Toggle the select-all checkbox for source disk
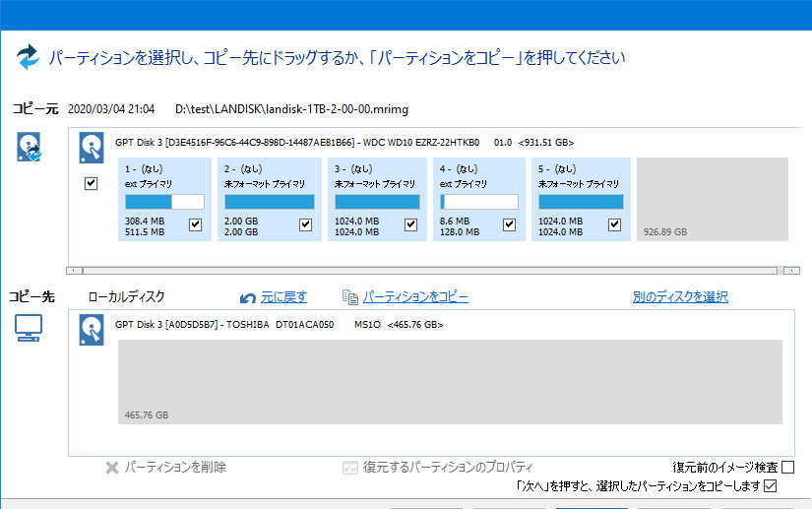This screenshot has height=509, width=812. pos(92,183)
